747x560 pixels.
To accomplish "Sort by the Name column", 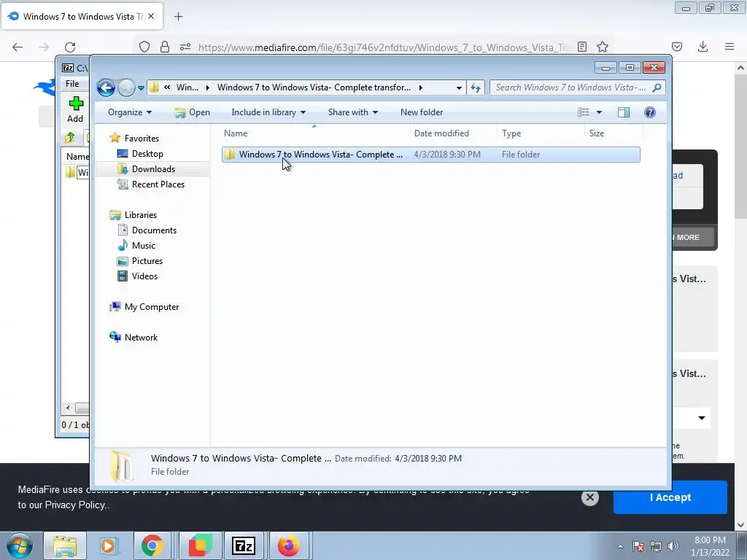I will 314,133.
